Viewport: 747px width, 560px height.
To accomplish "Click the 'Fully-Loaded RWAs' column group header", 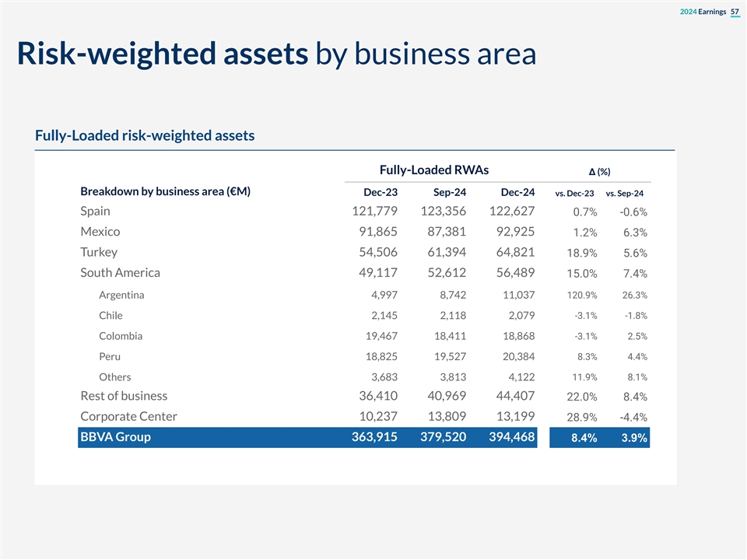I will 439,170.
